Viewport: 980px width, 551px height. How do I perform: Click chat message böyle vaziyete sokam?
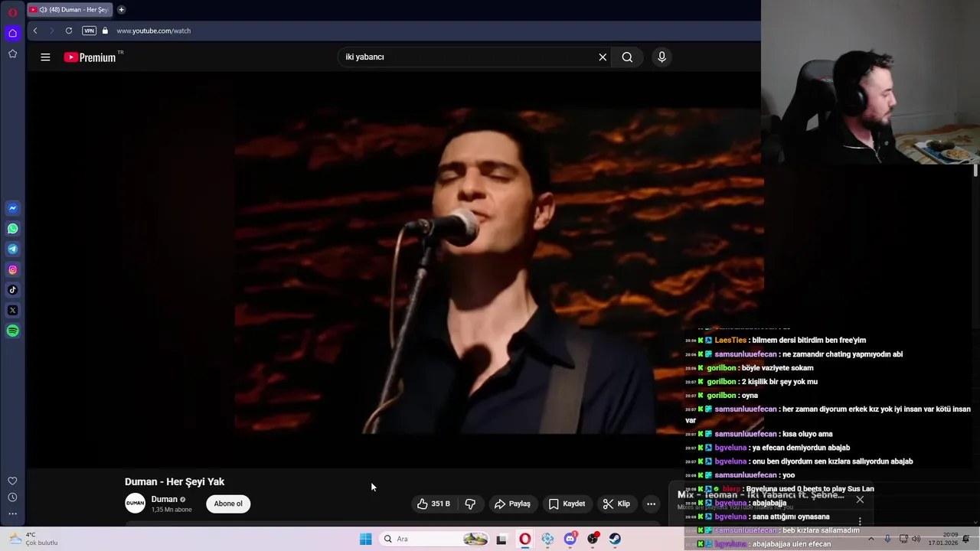778,368
